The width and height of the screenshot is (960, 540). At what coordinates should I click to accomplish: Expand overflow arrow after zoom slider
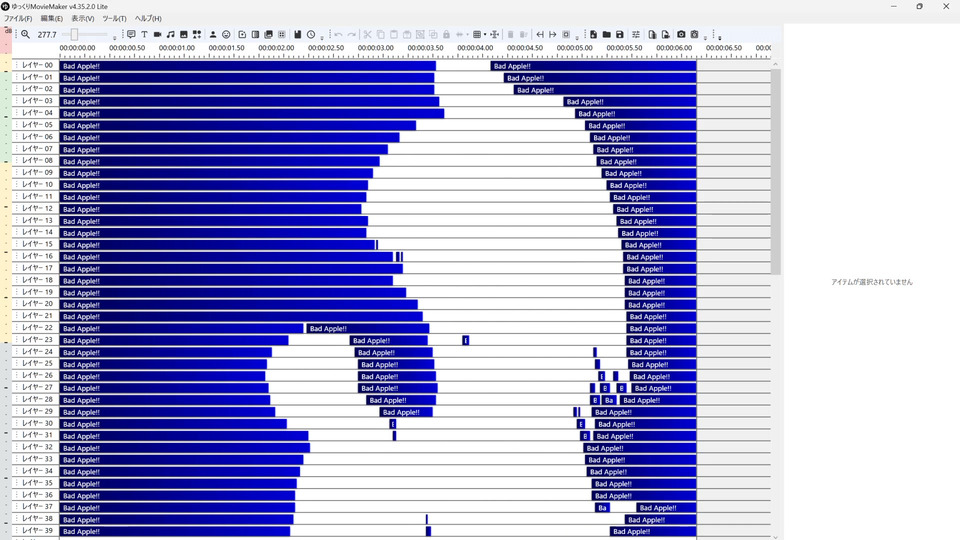[114, 37]
